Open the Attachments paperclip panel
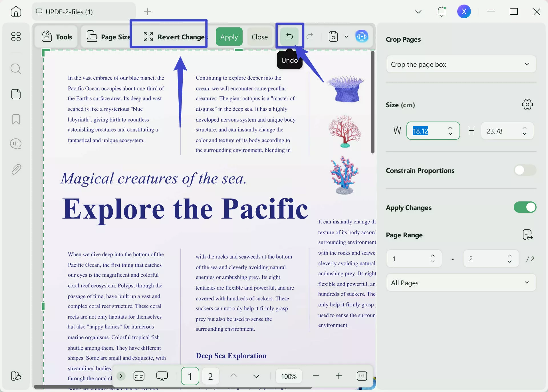Image resolution: width=548 pixels, height=392 pixels. tap(16, 169)
